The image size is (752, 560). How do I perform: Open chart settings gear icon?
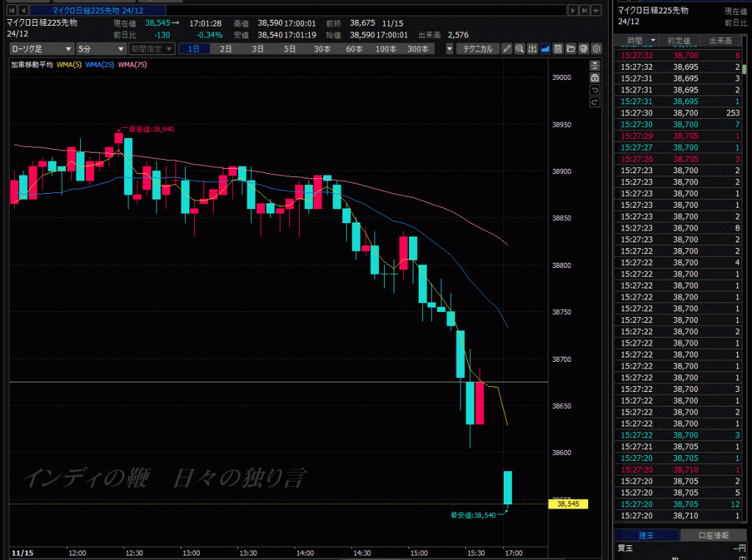[596, 49]
